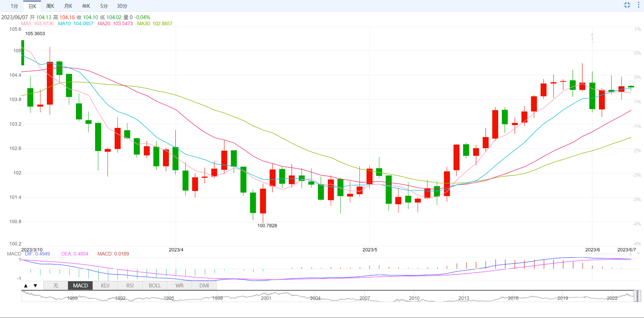Switch to the 5分 interval tab
Image resolution: width=644 pixels, height=318 pixels.
104,6
